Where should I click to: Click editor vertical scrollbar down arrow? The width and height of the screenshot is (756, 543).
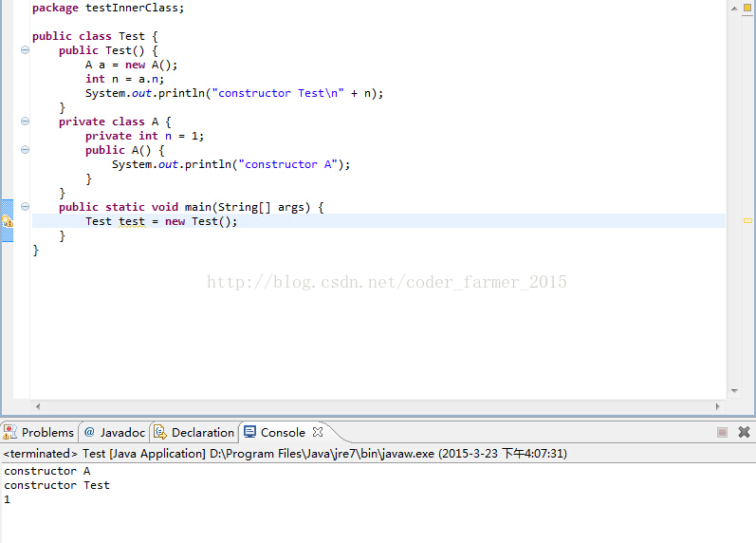[x=734, y=391]
